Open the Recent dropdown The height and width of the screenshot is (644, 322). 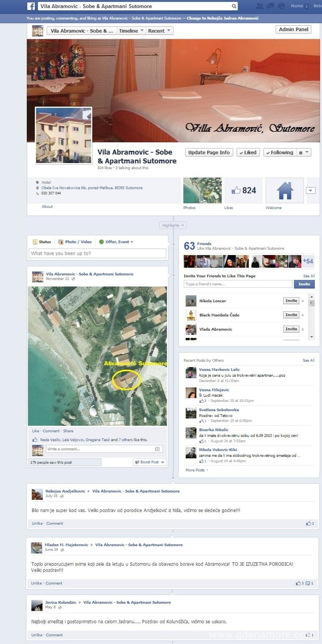159,31
